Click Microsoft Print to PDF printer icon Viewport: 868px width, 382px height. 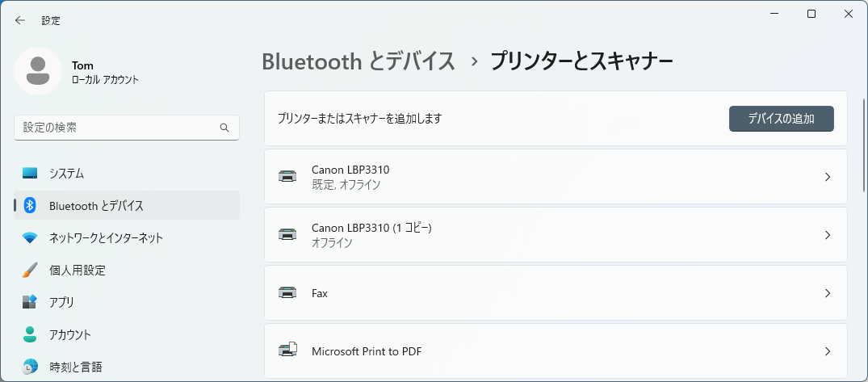click(x=287, y=351)
